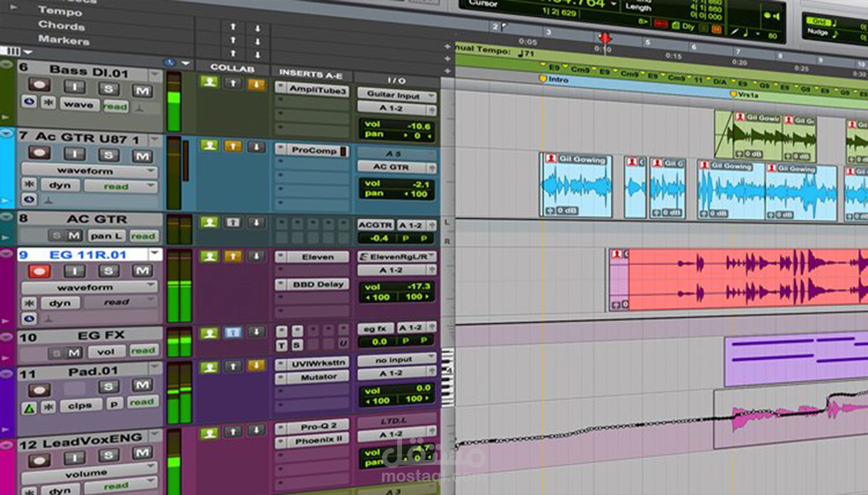
Task: Click the I/O column header
Action: tap(396, 81)
